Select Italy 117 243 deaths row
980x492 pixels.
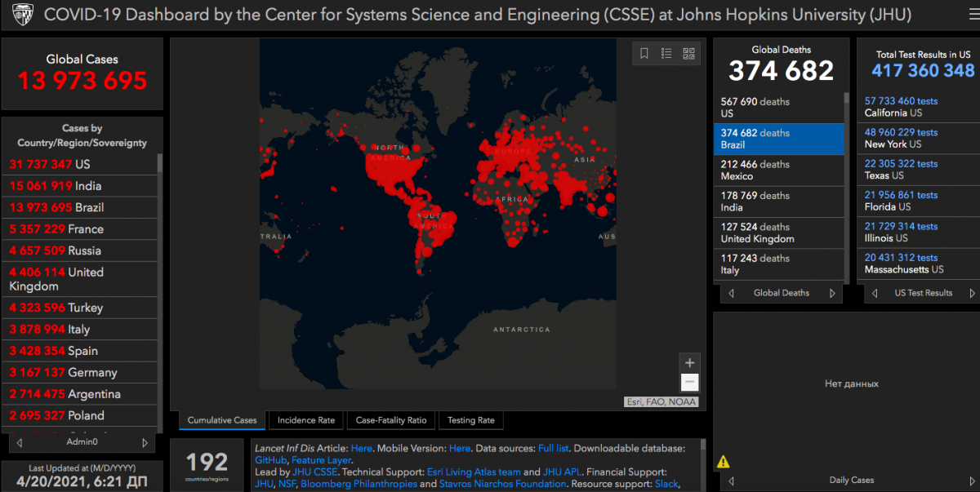778,264
